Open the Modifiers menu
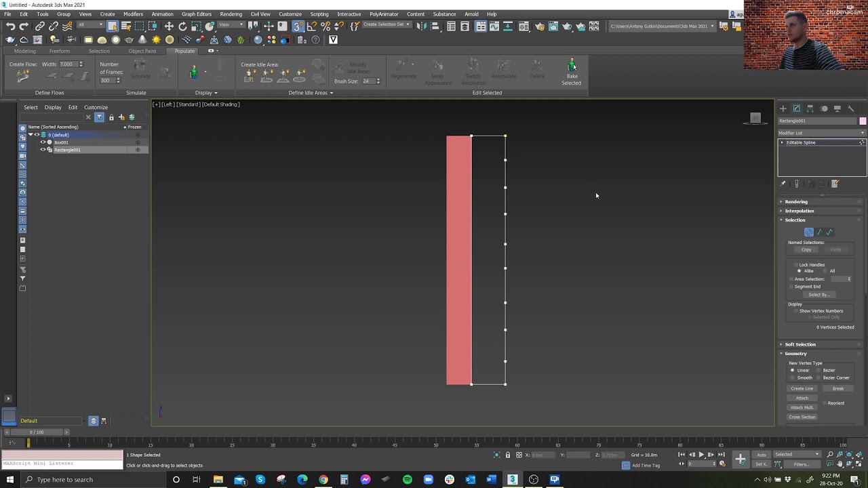Image resolution: width=868 pixels, height=488 pixels. click(133, 14)
